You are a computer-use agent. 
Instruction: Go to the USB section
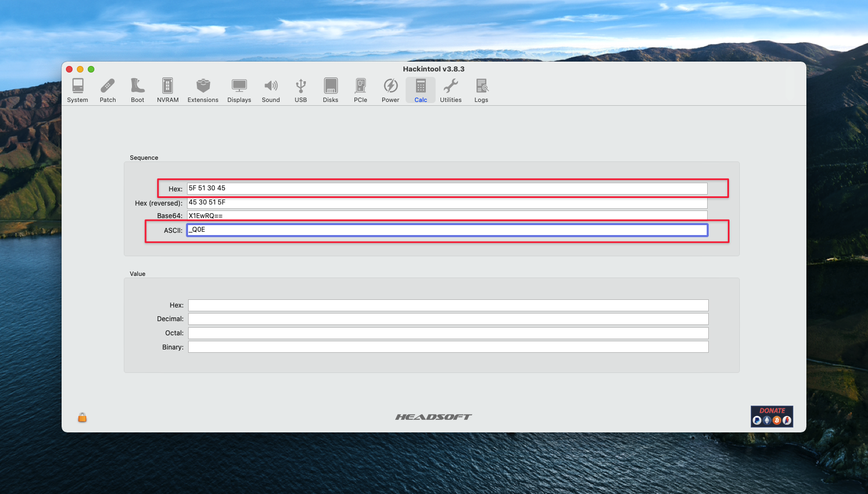pos(300,90)
